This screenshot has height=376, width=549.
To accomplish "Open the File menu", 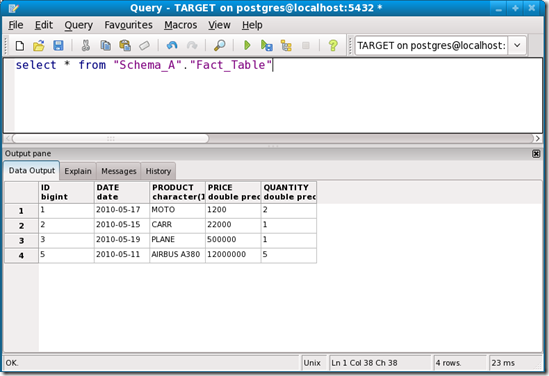I will pos(16,25).
